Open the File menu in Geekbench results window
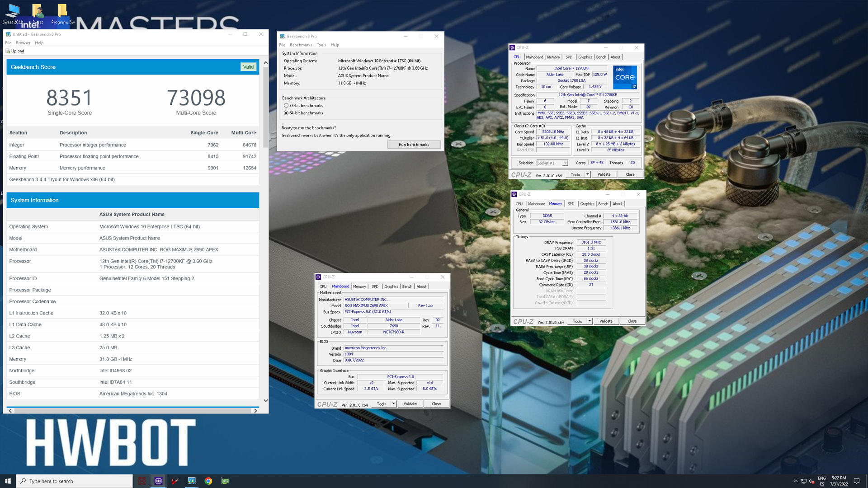This screenshot has width=868, height=488. [8, 43]
